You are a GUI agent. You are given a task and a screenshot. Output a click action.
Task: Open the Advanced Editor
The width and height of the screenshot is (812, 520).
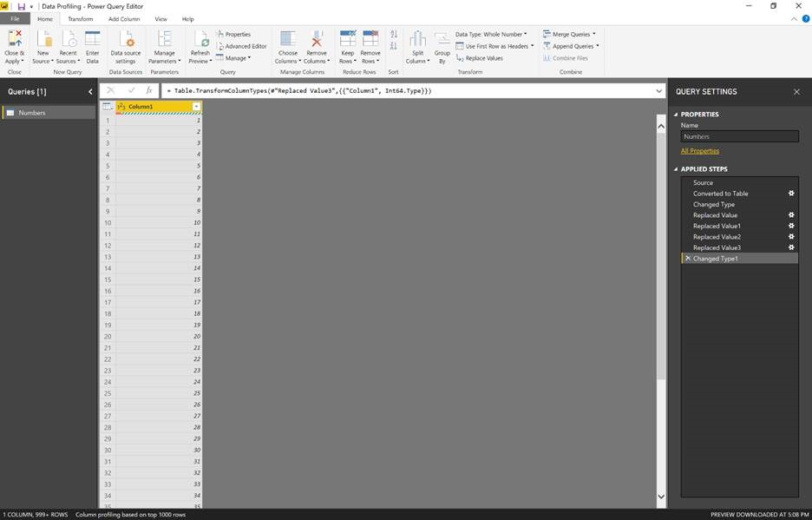(x=241, y=46)
